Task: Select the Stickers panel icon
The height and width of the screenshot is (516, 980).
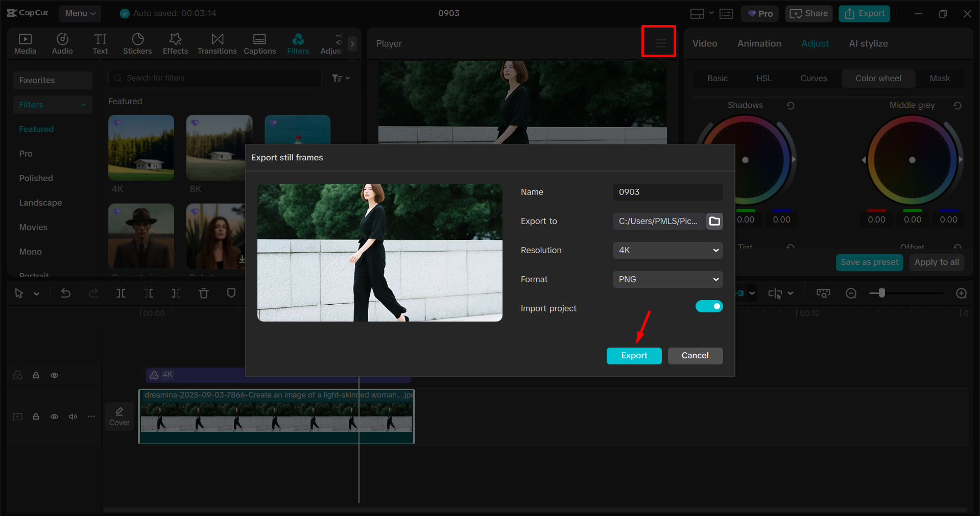Action: [137, 43]
